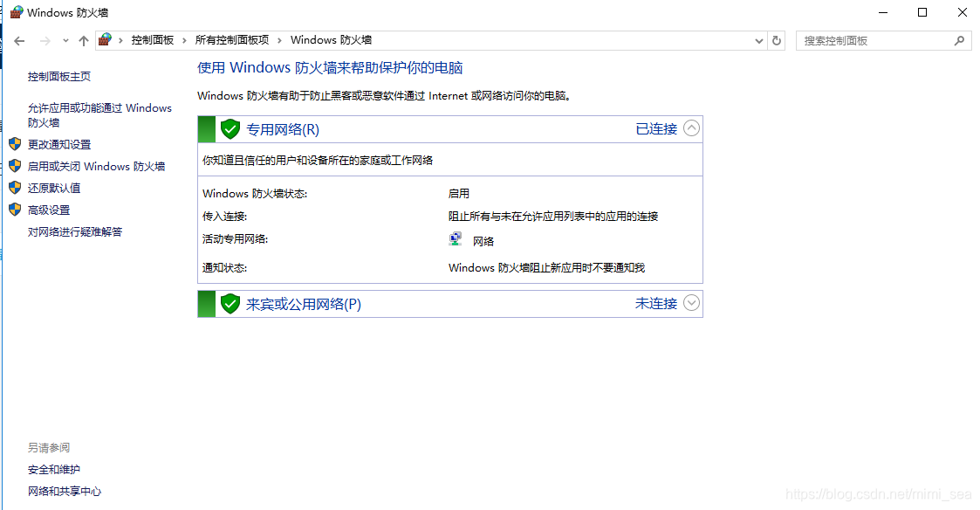Open 对网络进行疑难解答 link

(75, 232)
